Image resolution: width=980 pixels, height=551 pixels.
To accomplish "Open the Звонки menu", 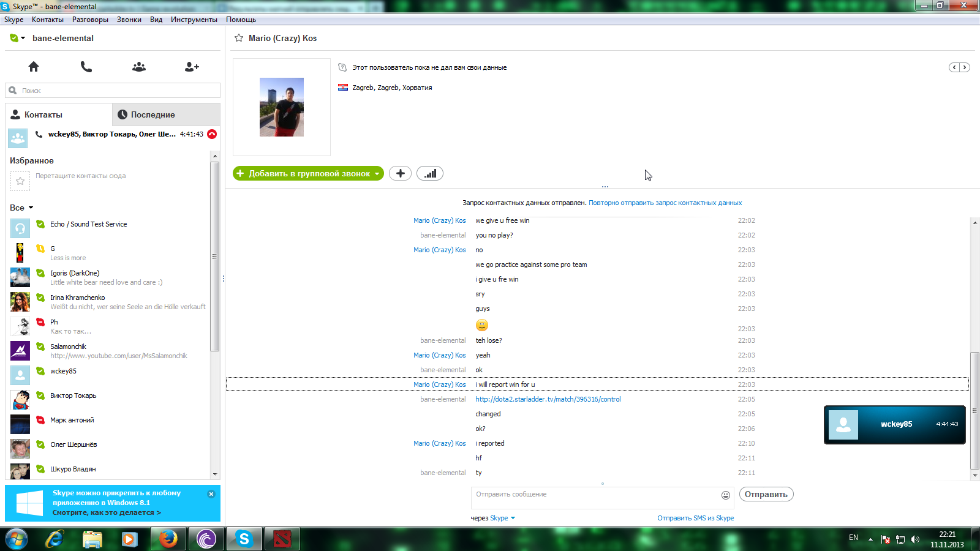I will 129,20.
